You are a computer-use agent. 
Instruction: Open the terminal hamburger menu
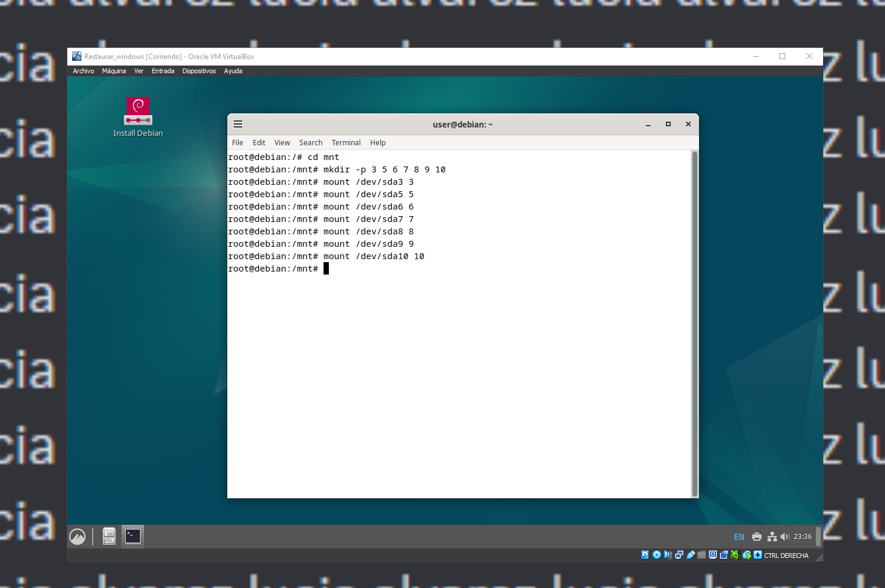point(238,124)
